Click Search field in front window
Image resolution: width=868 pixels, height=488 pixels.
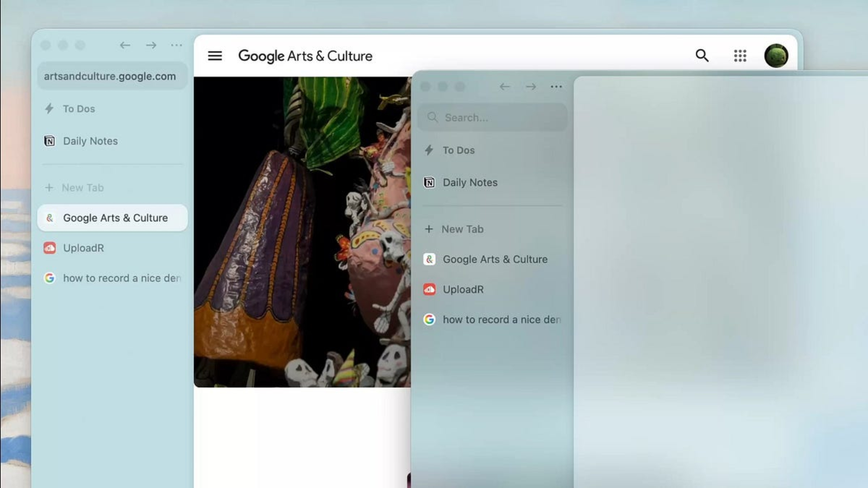click(x=492, y=118)
